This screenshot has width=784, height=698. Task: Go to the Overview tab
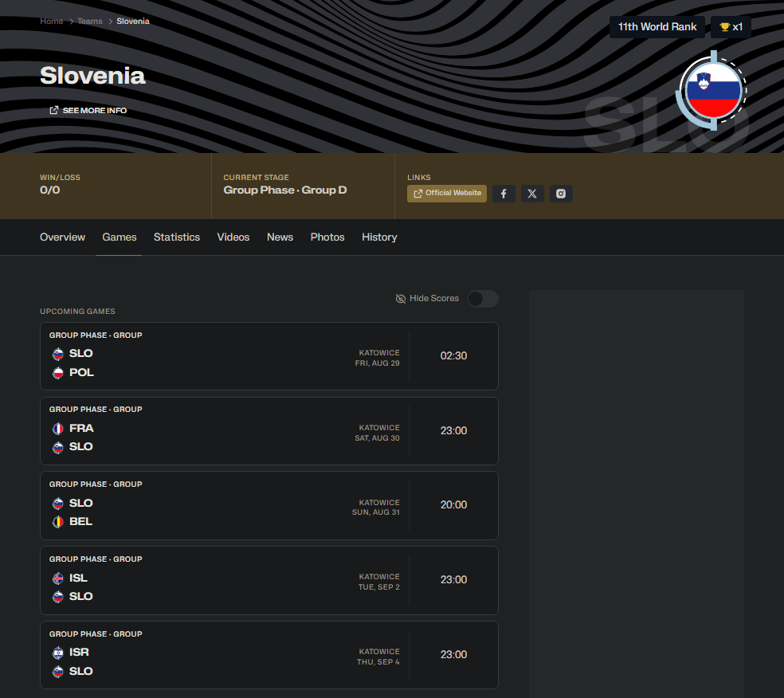62,237
